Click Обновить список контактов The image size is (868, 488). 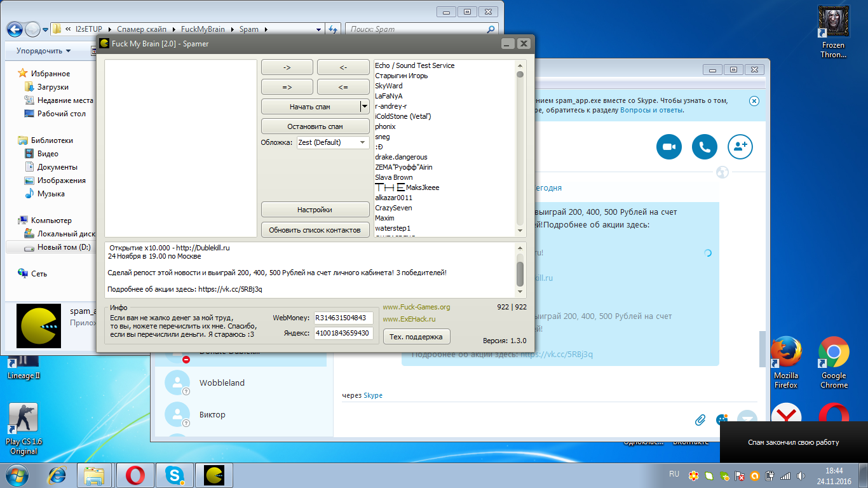click(315, 229)
